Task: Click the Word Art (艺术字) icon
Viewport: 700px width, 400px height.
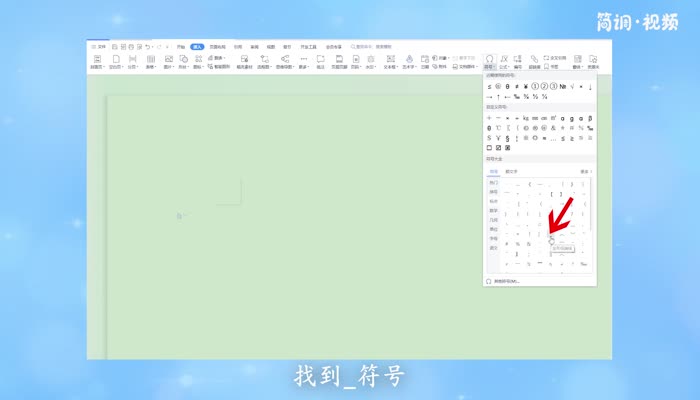Action: [409, 62]
